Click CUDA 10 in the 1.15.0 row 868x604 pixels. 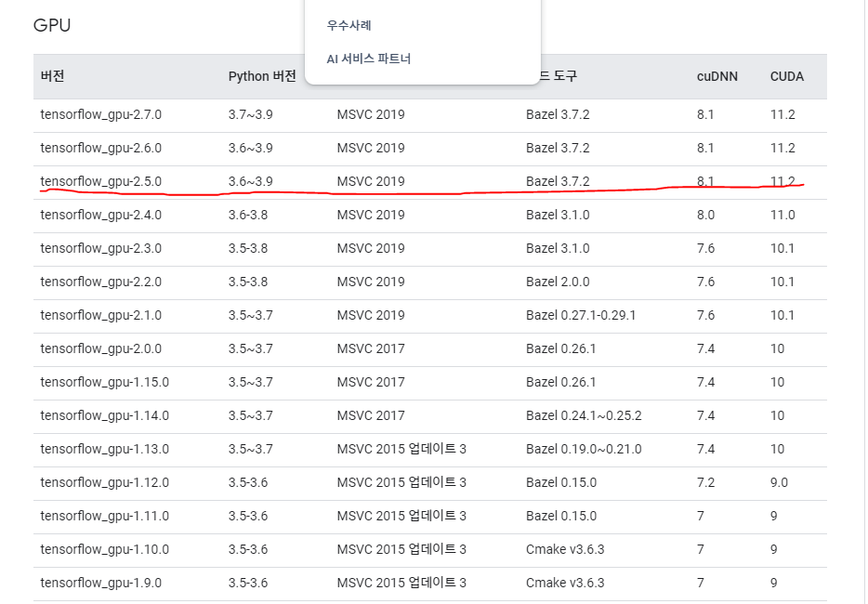(777, 383)
